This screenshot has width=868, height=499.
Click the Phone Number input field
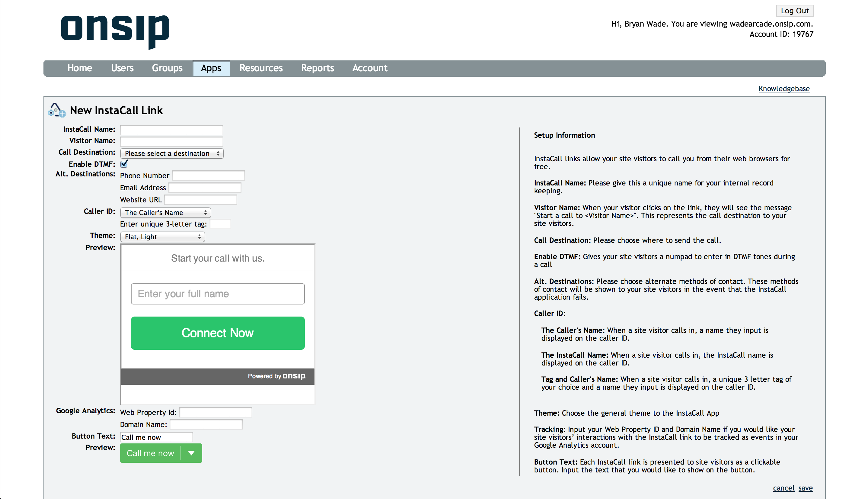(x=209, y=175)
